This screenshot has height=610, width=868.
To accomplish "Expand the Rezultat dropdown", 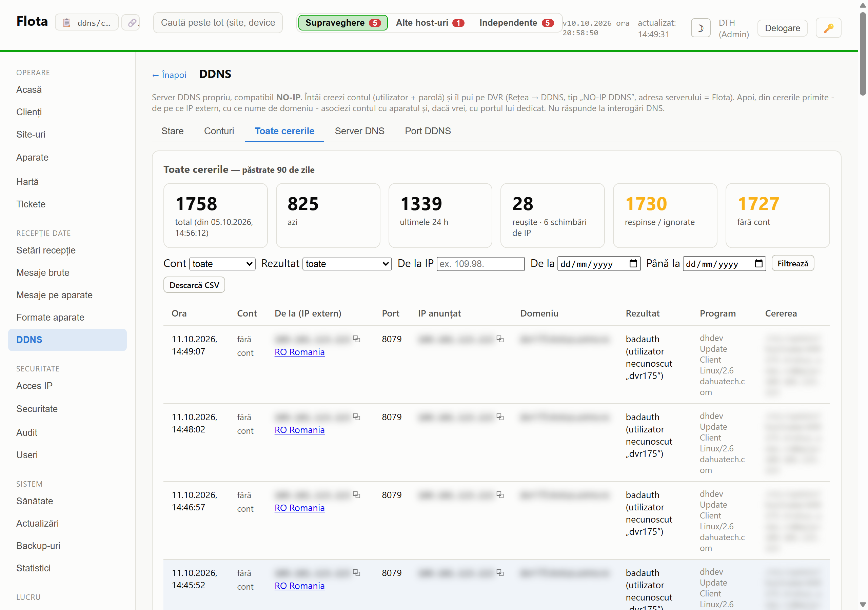I will click(x=347, y=263).
